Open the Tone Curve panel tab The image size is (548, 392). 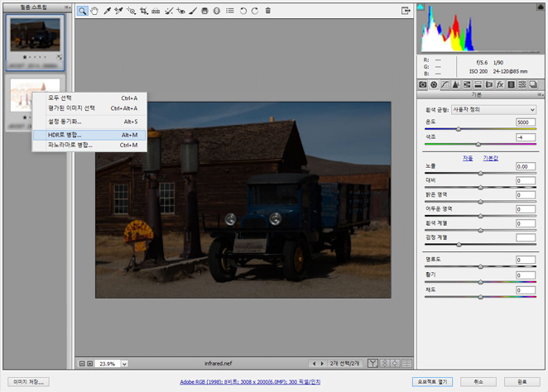pyautogui.click(x=445, y=84)
